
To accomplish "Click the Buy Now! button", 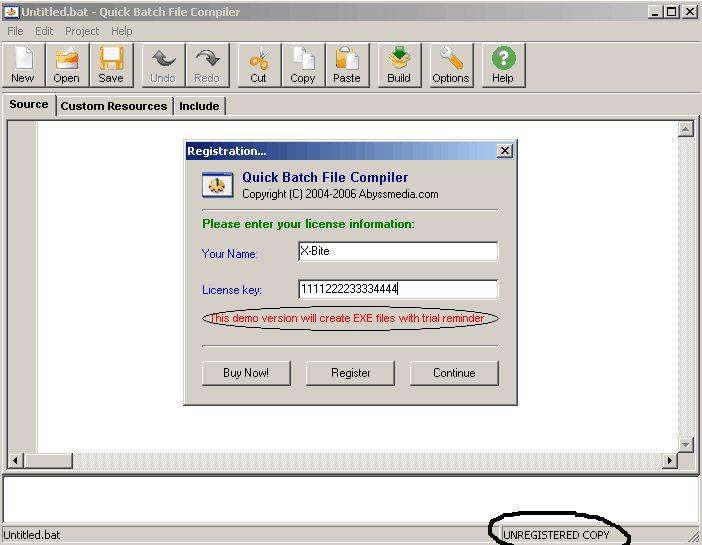I will point(246,373).
